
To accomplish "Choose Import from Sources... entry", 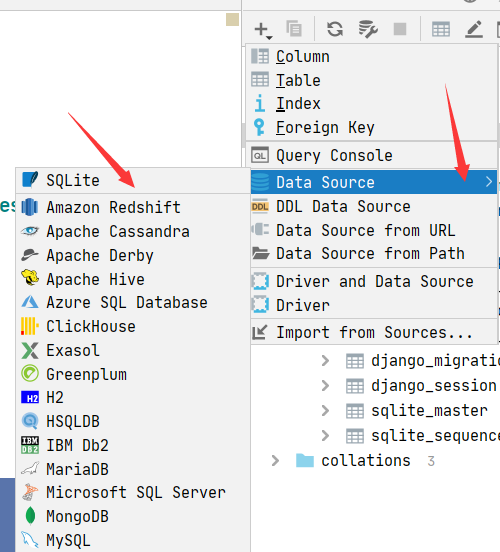I will click(x=374, y=332).
